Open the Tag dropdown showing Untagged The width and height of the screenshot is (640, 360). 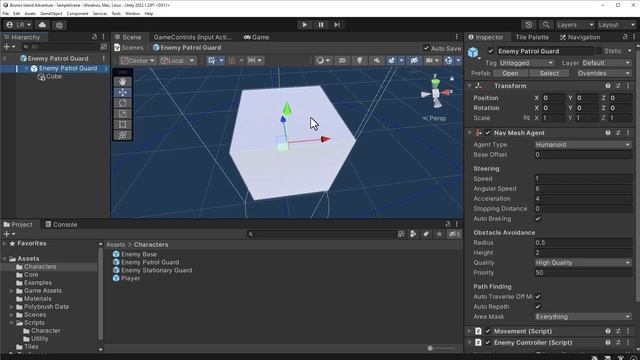click(527, 63)
